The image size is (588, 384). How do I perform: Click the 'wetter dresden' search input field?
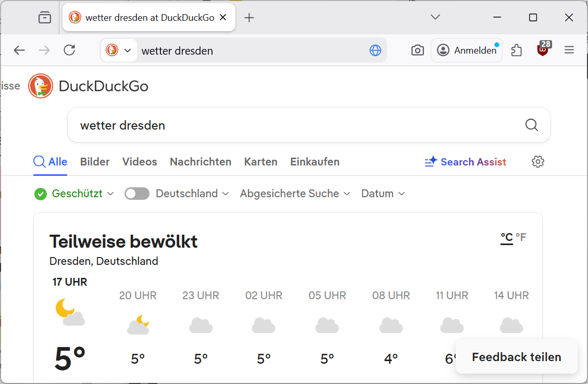pos(297,125)
